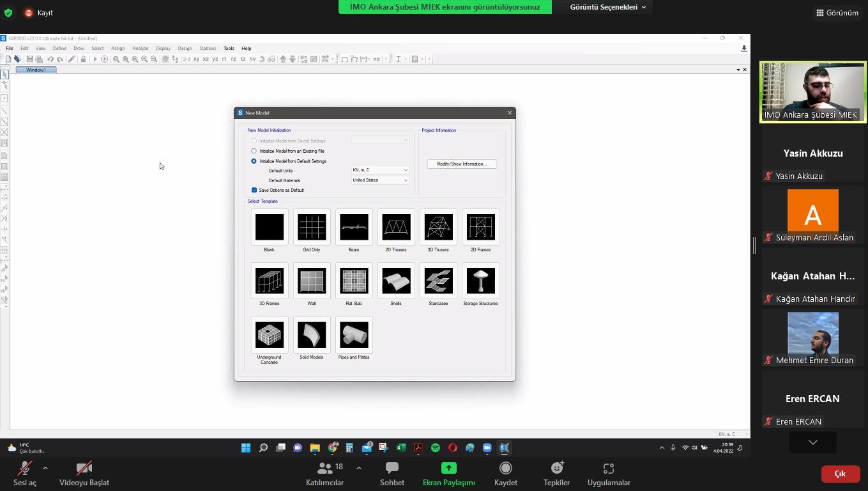Image resolution: width=868 pixels, height=491 pixels.
Task: Expand the Default Materials dropdown
Action: click(x=380, y=180)
